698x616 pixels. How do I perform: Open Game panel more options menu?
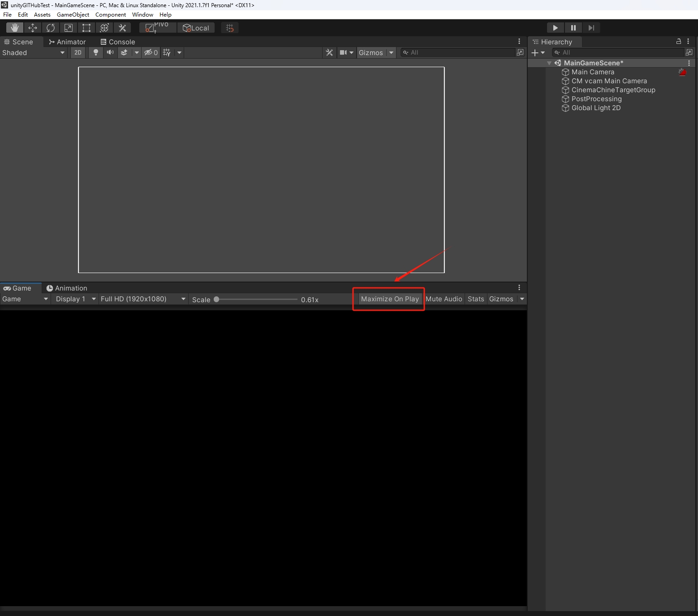[x=519, y=287]
